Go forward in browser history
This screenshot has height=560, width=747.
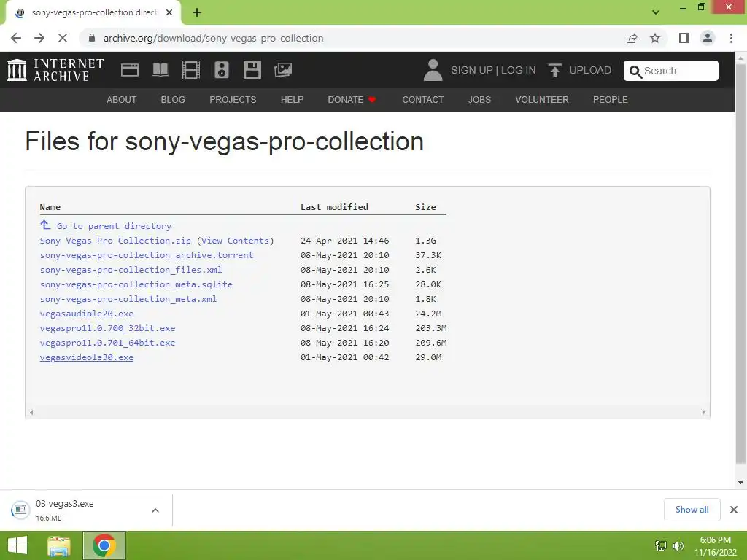39,38
